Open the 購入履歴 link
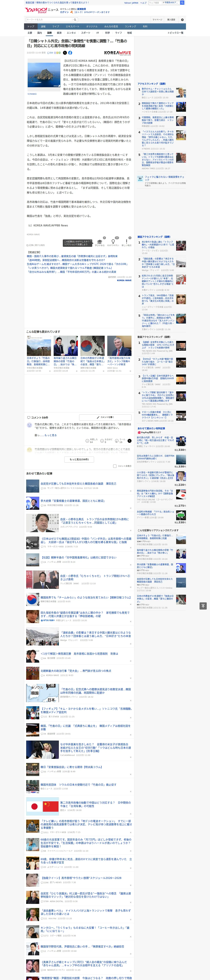Screen dimensions: 210x980 coord(171,20)
